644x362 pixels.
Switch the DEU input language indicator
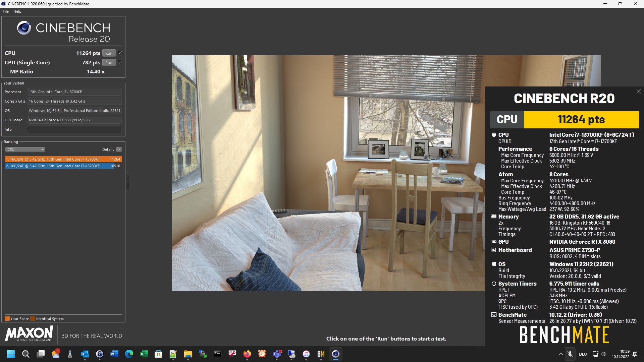coord(583,354)
